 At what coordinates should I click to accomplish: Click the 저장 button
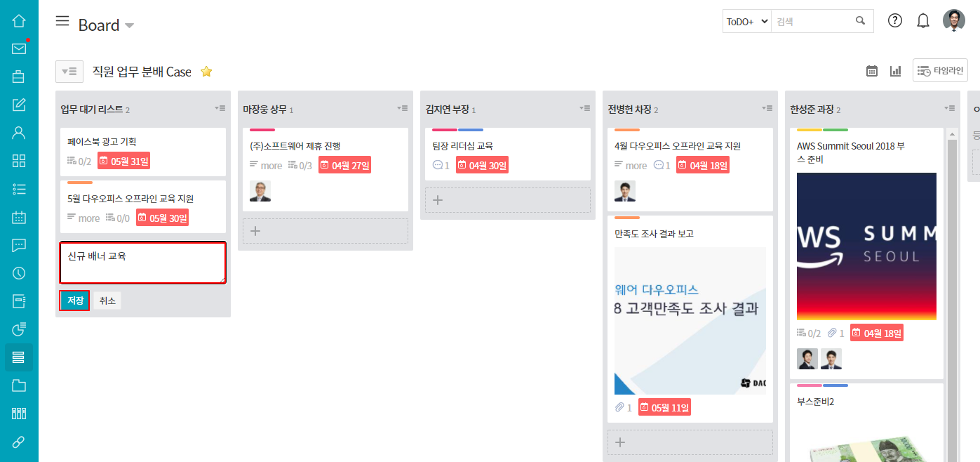point(74,301)
